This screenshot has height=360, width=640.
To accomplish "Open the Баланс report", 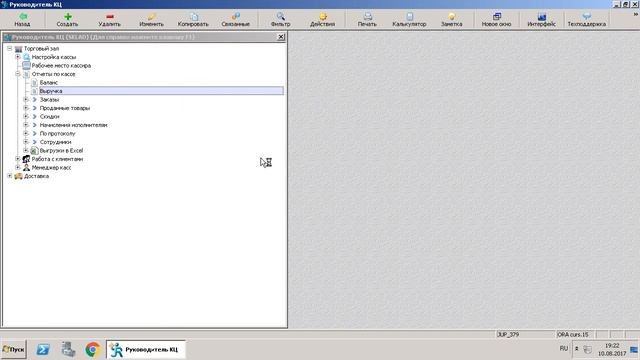I will (x=49, y=82).
